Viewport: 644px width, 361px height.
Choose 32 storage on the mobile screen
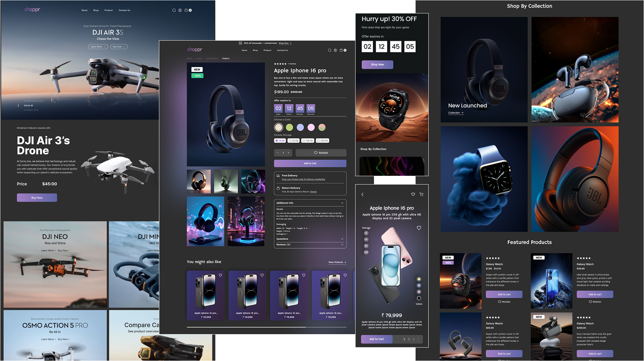click(366, 240)
